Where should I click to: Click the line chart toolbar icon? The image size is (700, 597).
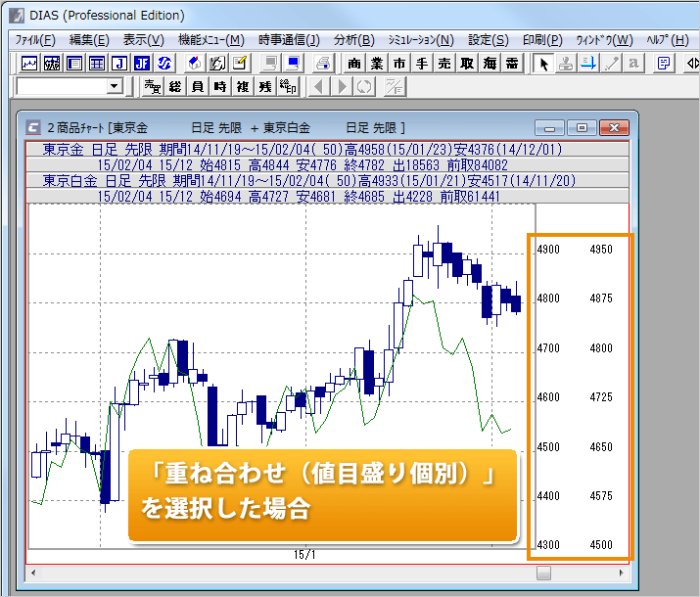29,64
